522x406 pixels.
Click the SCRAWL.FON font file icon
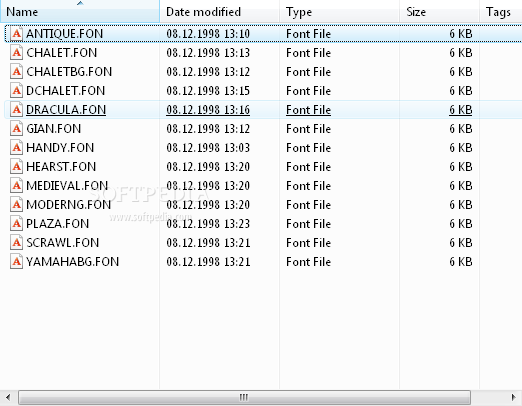click(16, 243)
